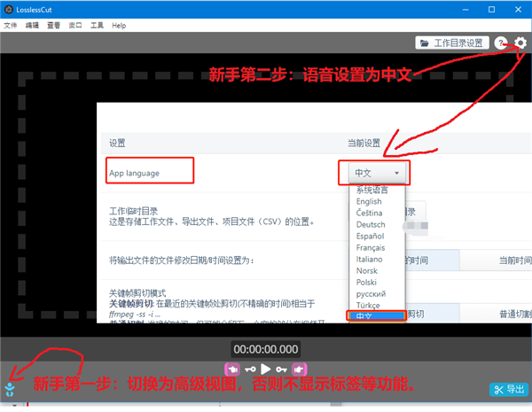The image size is (532, 412).
Task: Close the LosslessCut window
Action: pyautogui.click(x=518, y=10)
